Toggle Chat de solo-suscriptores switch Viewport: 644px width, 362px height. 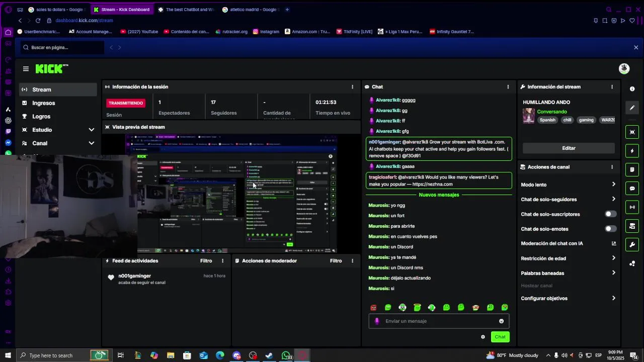pos(610,214)
